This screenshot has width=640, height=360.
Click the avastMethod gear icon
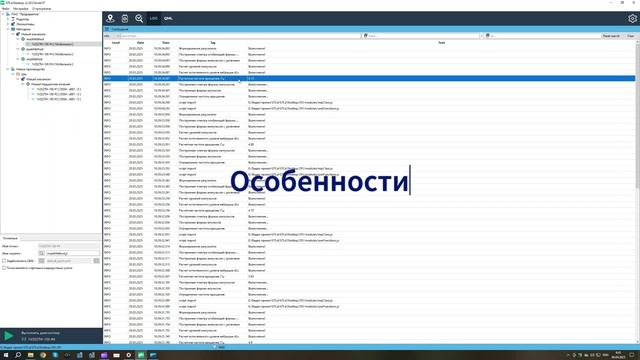[x=23, y=39]
